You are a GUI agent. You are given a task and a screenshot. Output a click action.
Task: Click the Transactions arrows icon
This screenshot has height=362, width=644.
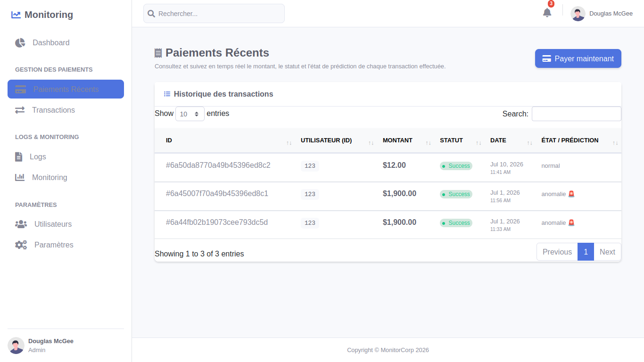tap(20, 110)
